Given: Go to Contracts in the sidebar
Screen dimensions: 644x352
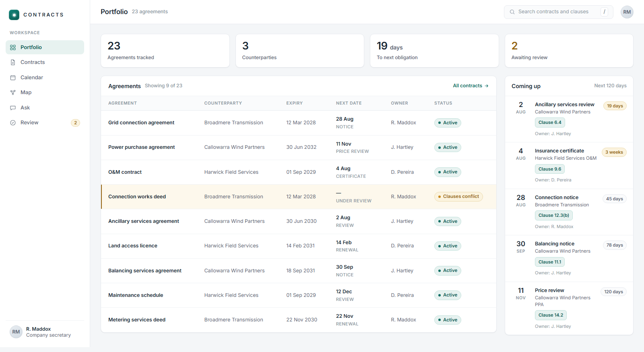Looking at the screenshot, I should click(x=45, y=62).
